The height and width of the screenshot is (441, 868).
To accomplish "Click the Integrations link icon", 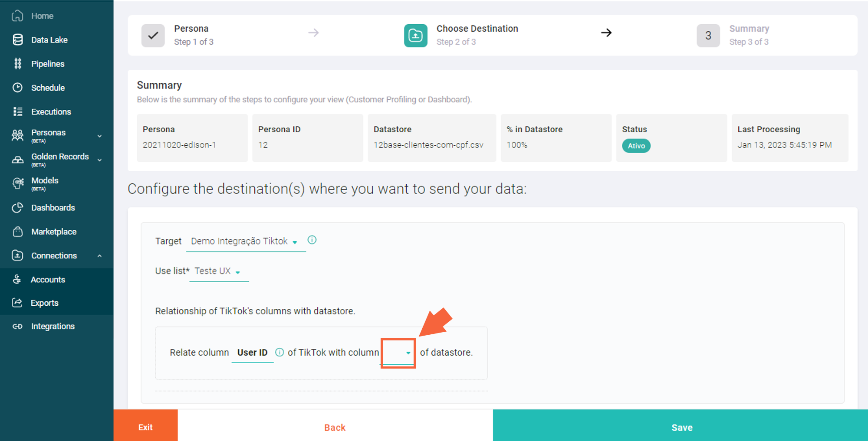I will 17,326.
